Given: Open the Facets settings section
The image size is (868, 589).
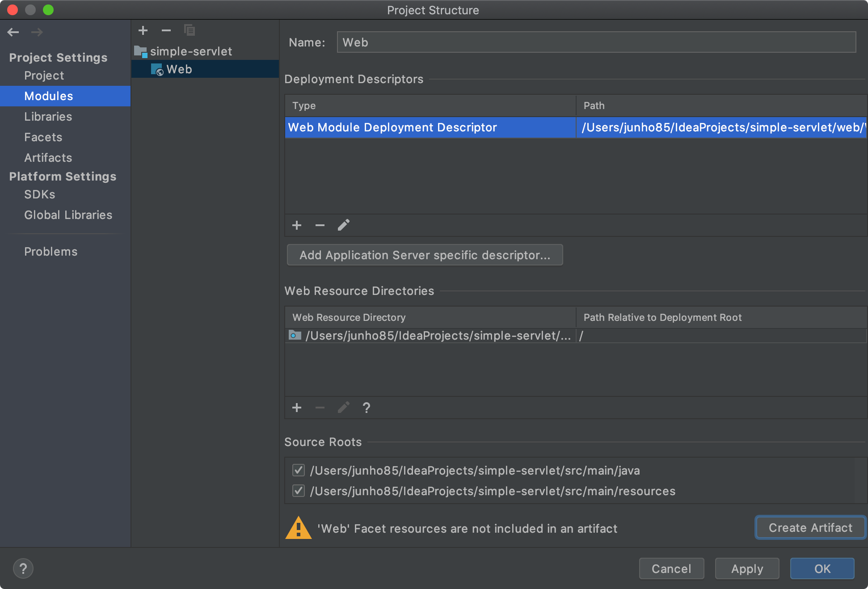Looking at the screenshot, I should pyautogui.click(x=43, y=137).
